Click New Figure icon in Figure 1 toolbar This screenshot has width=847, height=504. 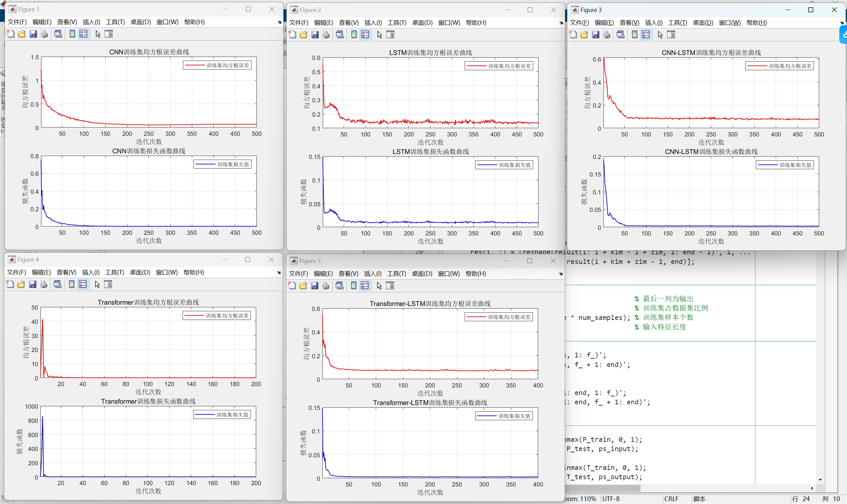click(x=11, y=34)
